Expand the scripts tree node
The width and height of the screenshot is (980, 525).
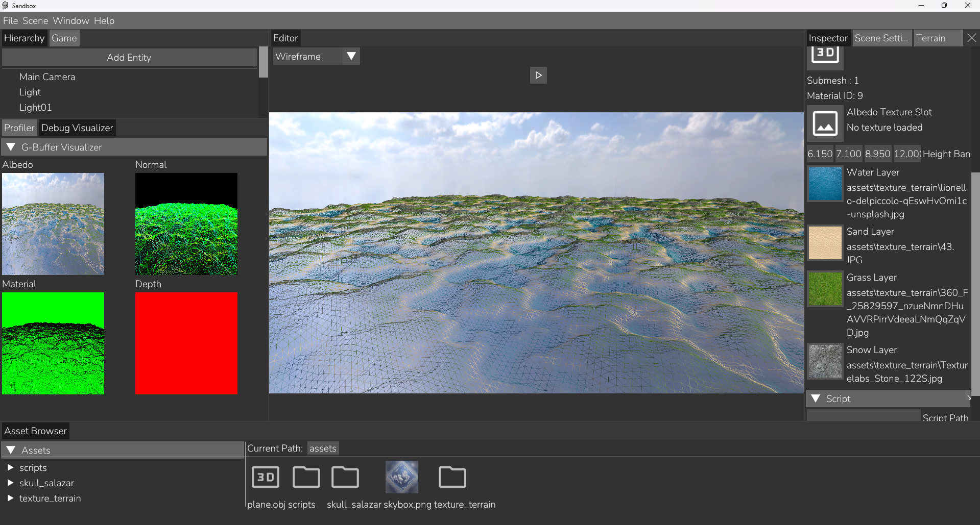point(10,467)
